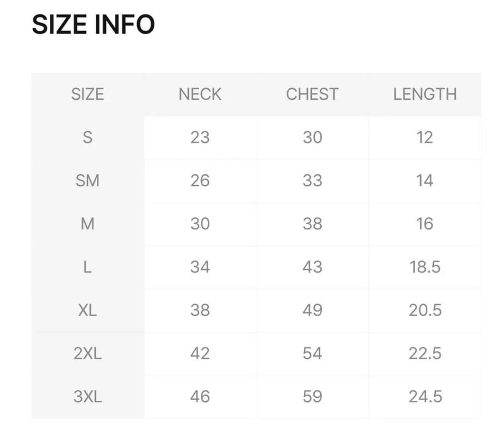501x448 pixels.
Task: Select the 2XL size row label
Action: [87, 354]
